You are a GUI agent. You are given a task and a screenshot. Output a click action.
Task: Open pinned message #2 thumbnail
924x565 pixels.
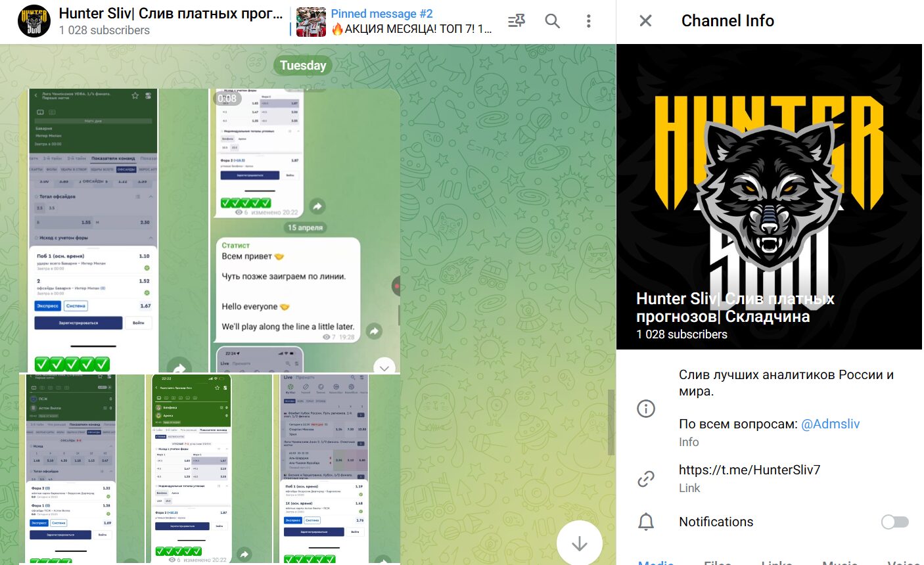coord(311,22)
